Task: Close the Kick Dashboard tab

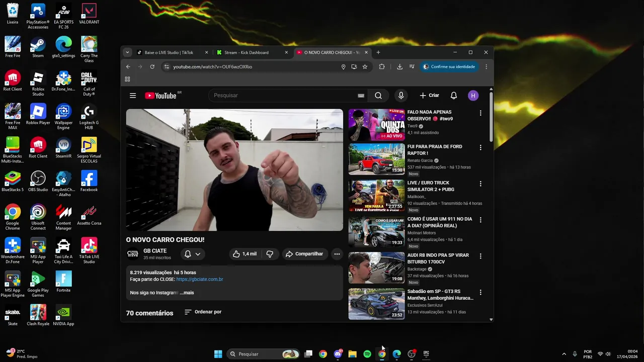Action: (x=286, y=52)
